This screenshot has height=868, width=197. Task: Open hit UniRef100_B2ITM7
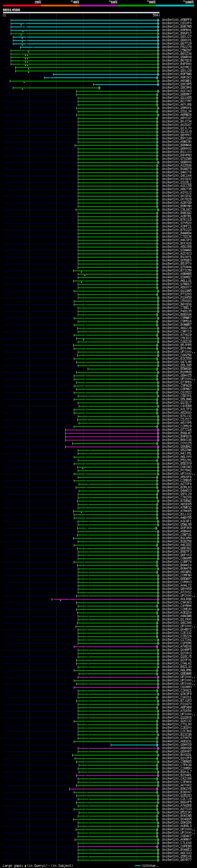176,101
